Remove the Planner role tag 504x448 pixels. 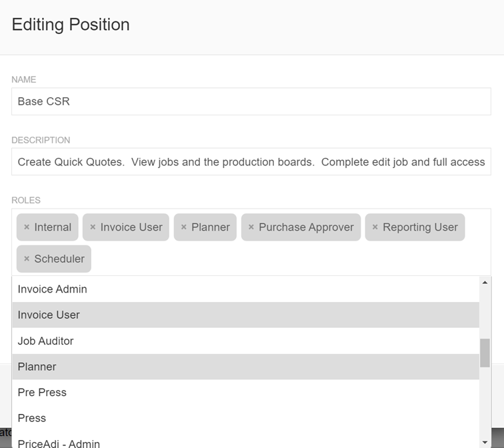(x=184, y=227)
